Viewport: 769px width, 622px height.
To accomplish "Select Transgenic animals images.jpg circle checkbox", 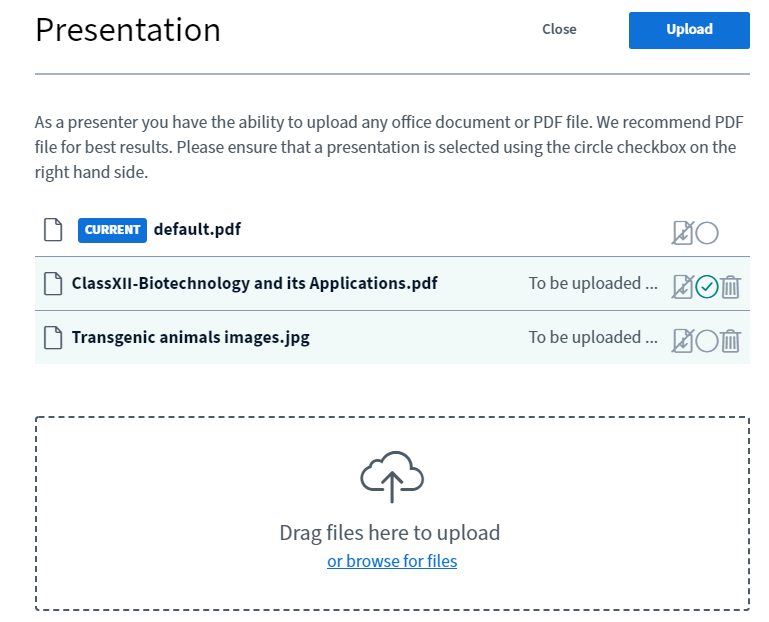I will [707, 340].
